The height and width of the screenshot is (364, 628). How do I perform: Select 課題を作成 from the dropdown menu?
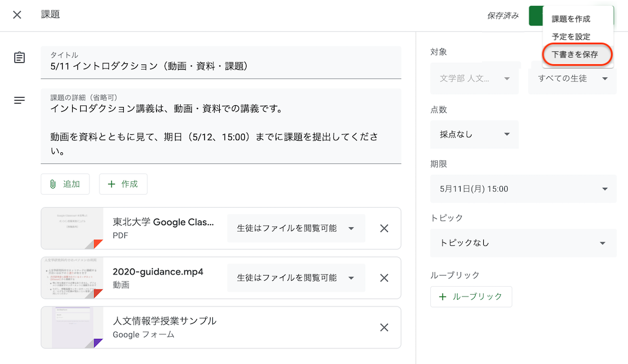click(x=571, y=19)
